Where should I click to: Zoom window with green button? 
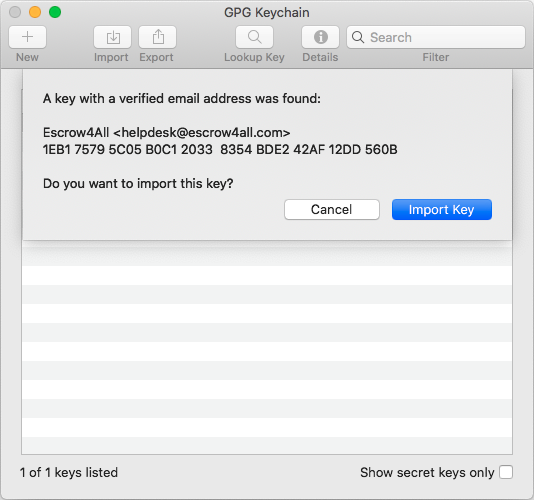tap(55, 12)
